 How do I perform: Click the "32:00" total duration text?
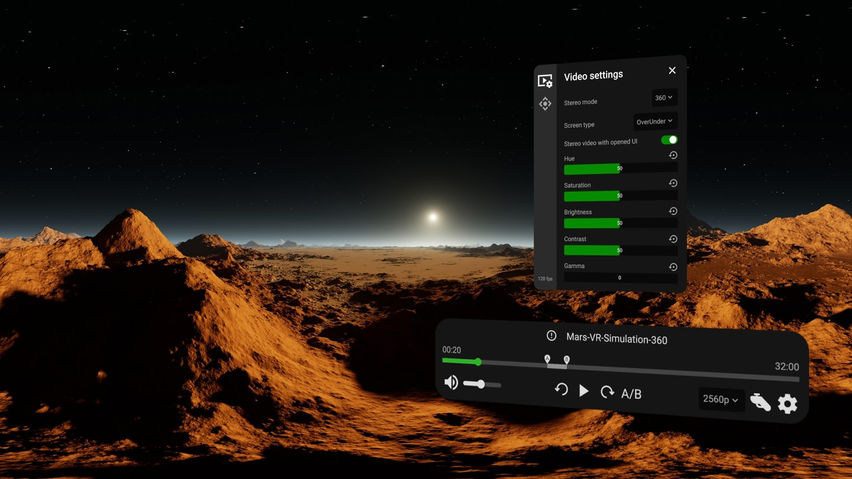(x=787, y=367)
